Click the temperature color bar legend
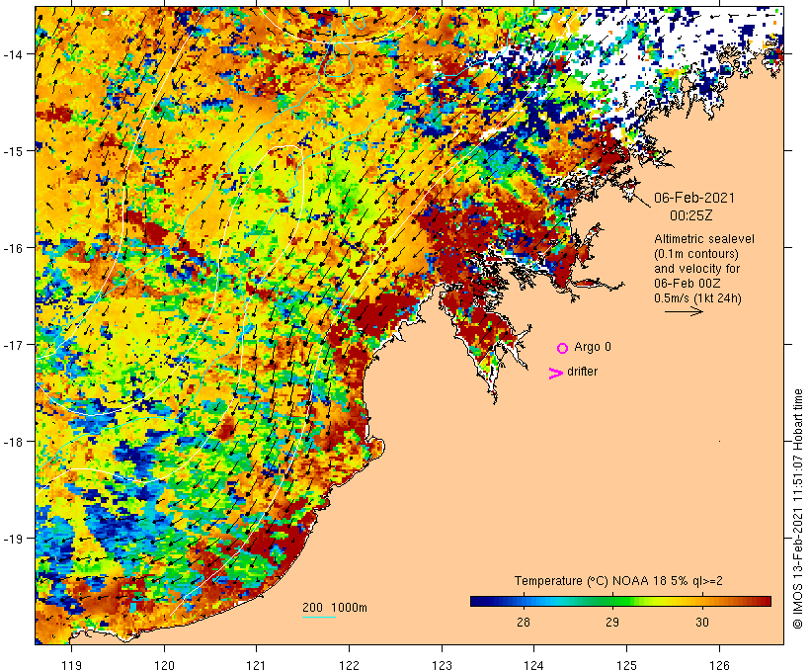The image size is (810, 672). tap(620, 601)
